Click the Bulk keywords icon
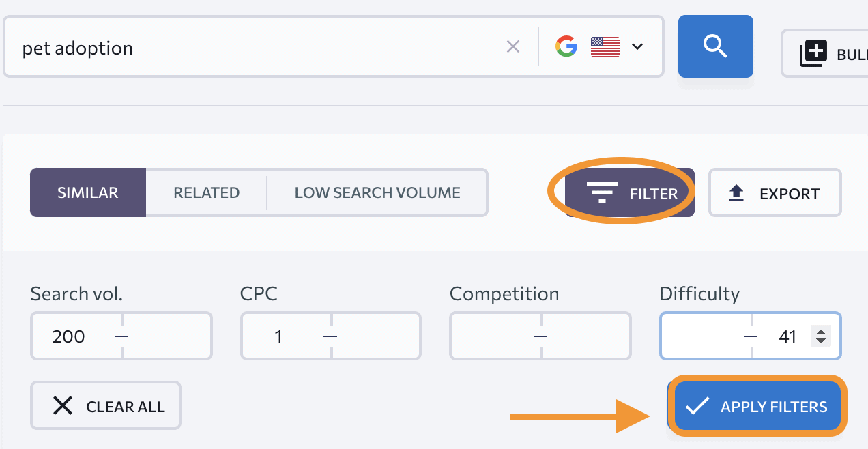The width and height of the screenshot is (868, 449). click(x=814, y=53)
